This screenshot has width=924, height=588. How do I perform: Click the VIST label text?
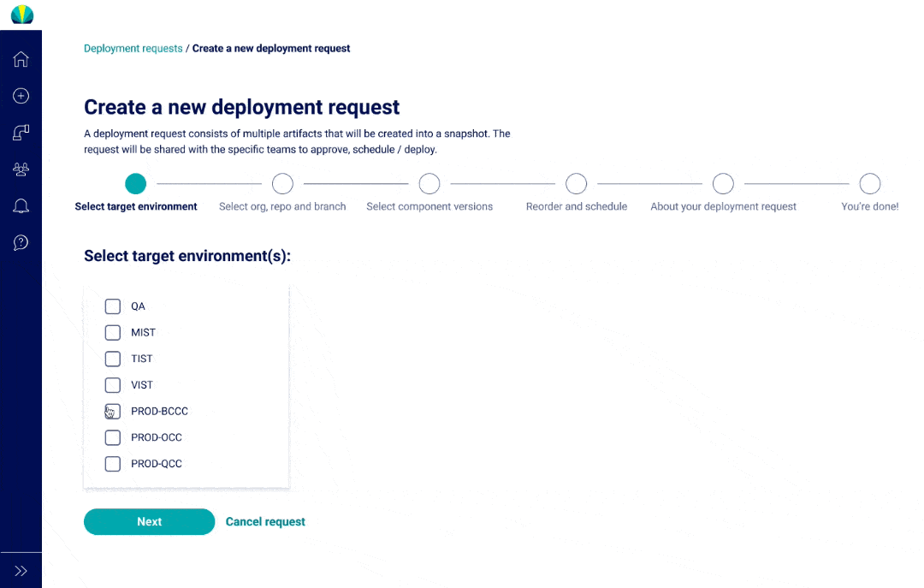(x=141, y=385)
